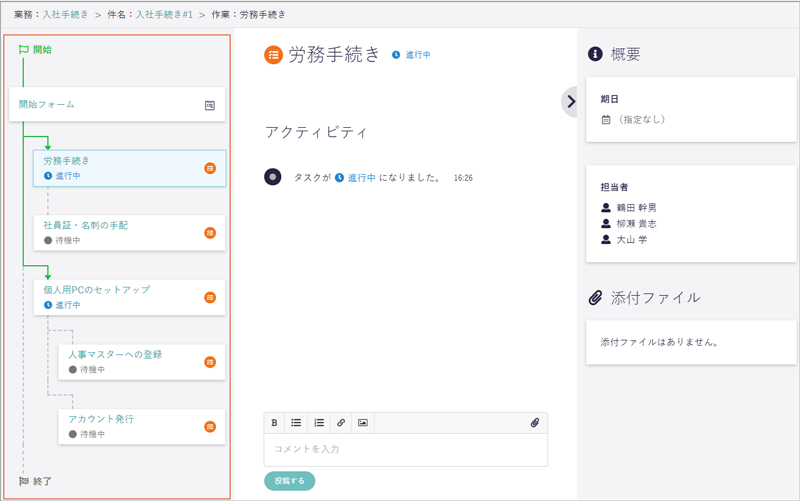The width and height of the screenshot is (800, 501).
Task: Click the insert link icon in comment toolbar
Action: click(341, 423)
